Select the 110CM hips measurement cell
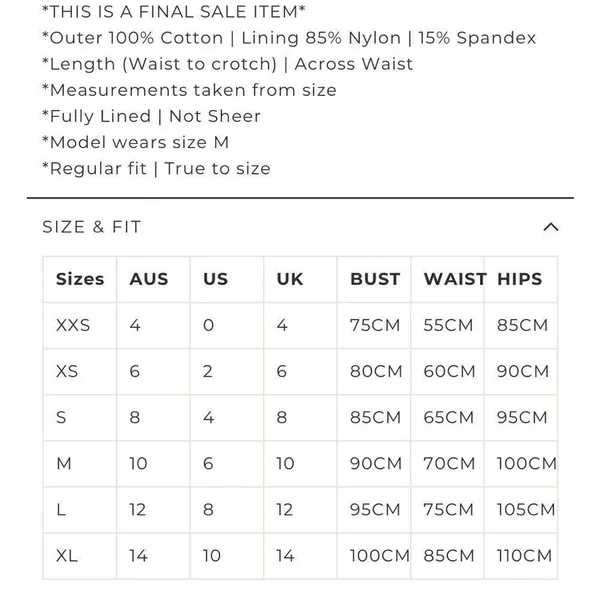600x600 pixels. [x=524, y=556]
